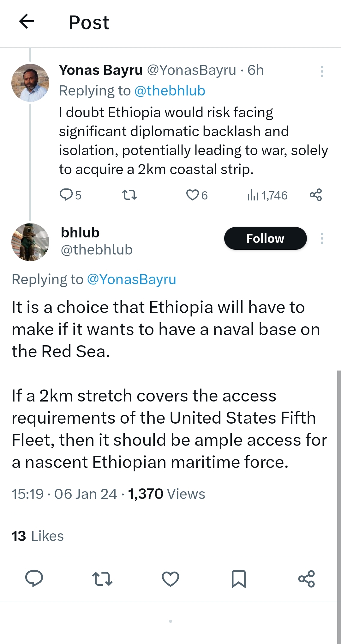Open the @YonasBayru mention link
This screenshot has height=644, width=341.
[131, 279]
